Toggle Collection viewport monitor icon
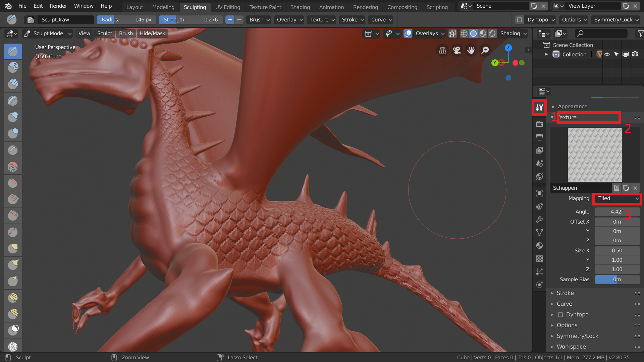 pos(626,54)
